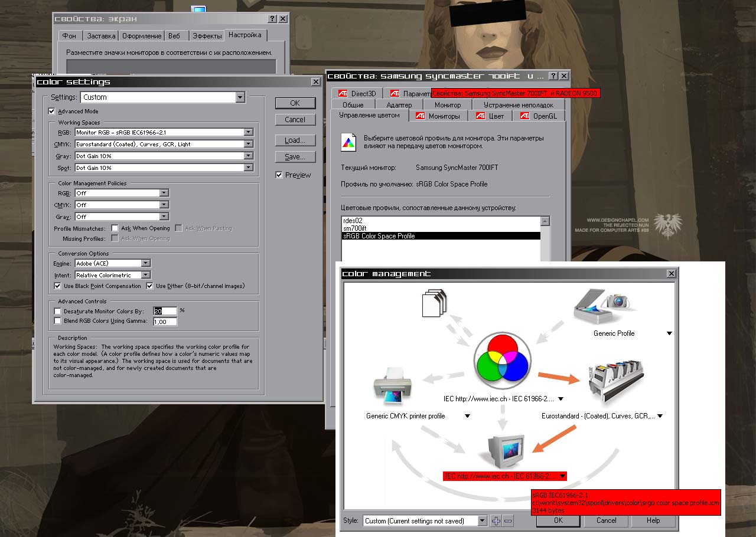Open the OpenGL tab
This screenshot has height=537, width=756.
click(539, 116)
